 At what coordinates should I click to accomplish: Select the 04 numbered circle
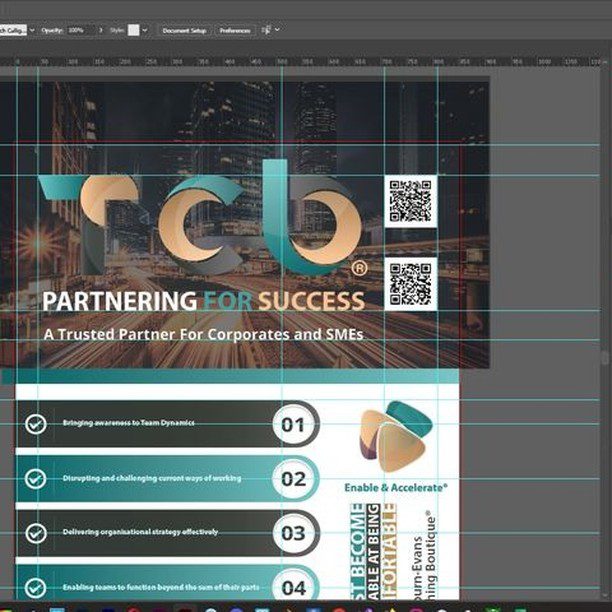click(295, 588)
